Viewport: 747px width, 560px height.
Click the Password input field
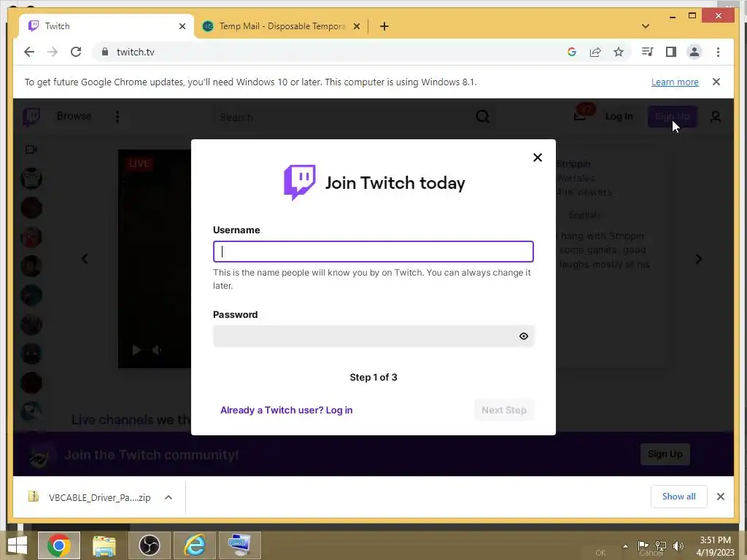coord(373,336)
